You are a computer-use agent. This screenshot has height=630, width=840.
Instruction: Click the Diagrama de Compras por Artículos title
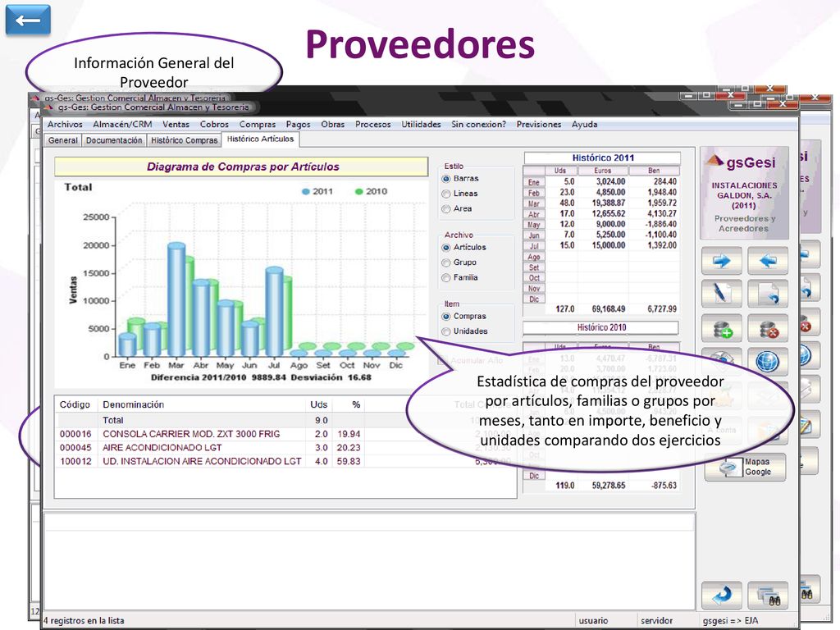243,167
